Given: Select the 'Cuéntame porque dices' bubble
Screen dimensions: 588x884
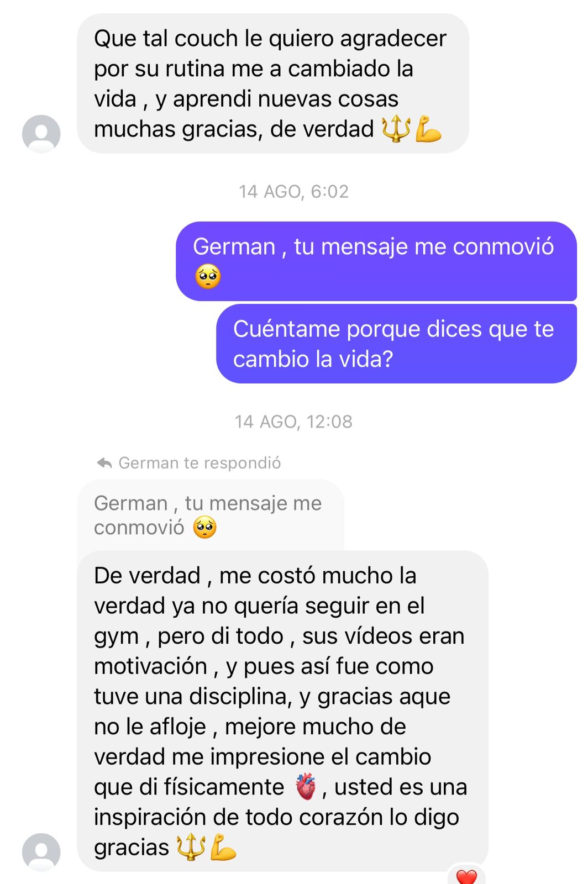Looking at the screenshot, I should (x=396, y=344).
